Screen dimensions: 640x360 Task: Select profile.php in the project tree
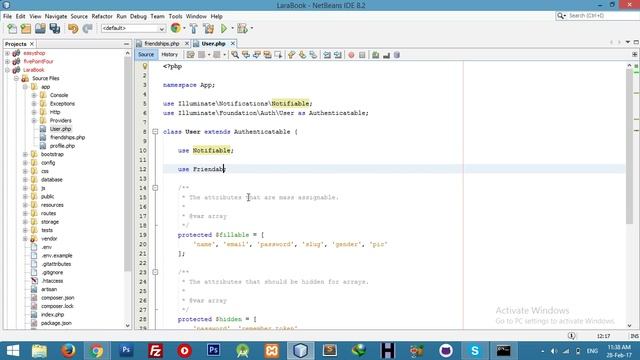[62, 146]
